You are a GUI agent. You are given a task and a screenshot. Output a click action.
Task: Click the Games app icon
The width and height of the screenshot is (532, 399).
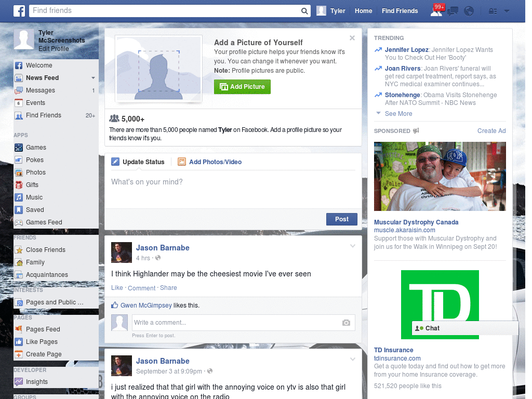point(19,148)
